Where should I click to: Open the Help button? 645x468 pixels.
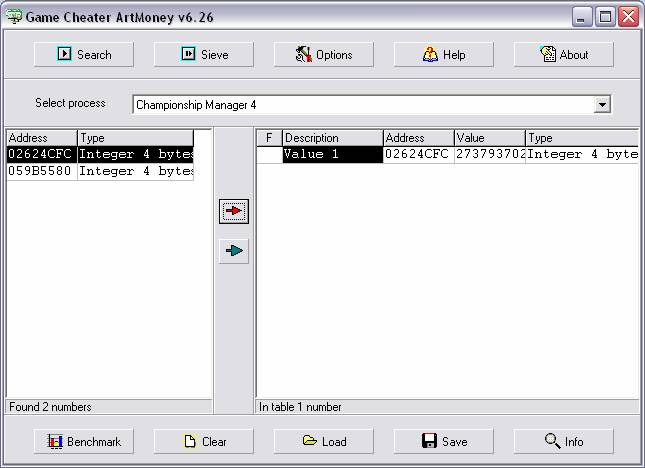tap(443, 54)
